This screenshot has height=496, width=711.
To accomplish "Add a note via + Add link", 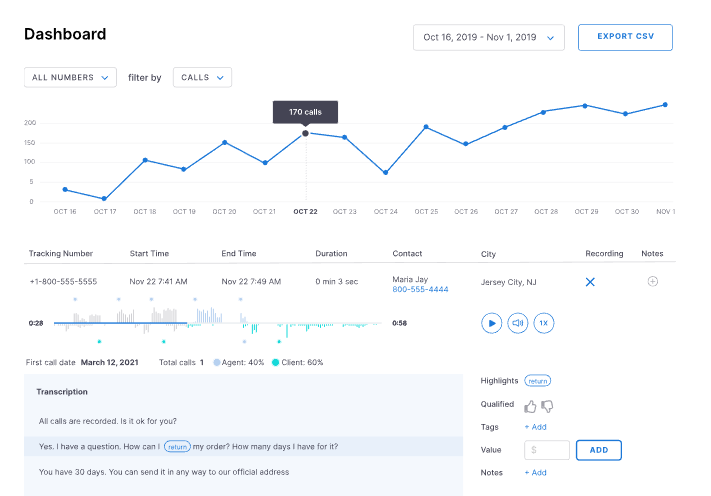I will [x=535, y=472].
